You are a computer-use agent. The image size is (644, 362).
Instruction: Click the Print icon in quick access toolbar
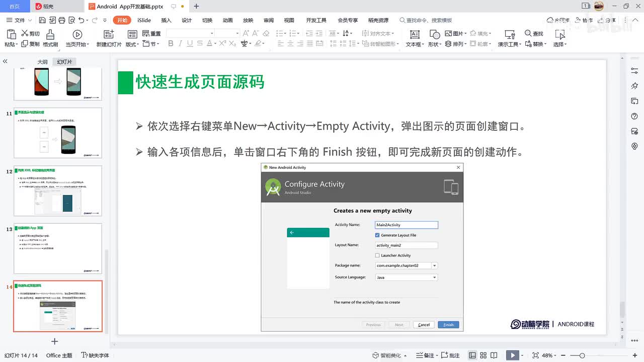61,20
